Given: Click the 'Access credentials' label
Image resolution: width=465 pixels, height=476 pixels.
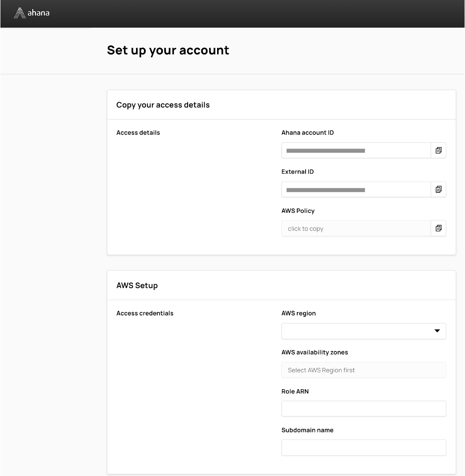Looking at the screenshot, I should click(145, 313).
